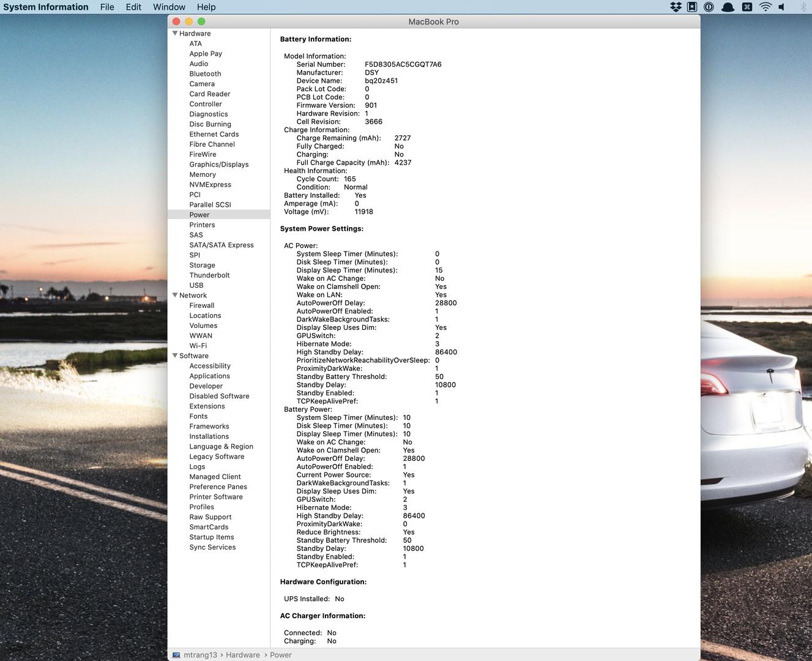Select Wi-Fi under Network

198,346
